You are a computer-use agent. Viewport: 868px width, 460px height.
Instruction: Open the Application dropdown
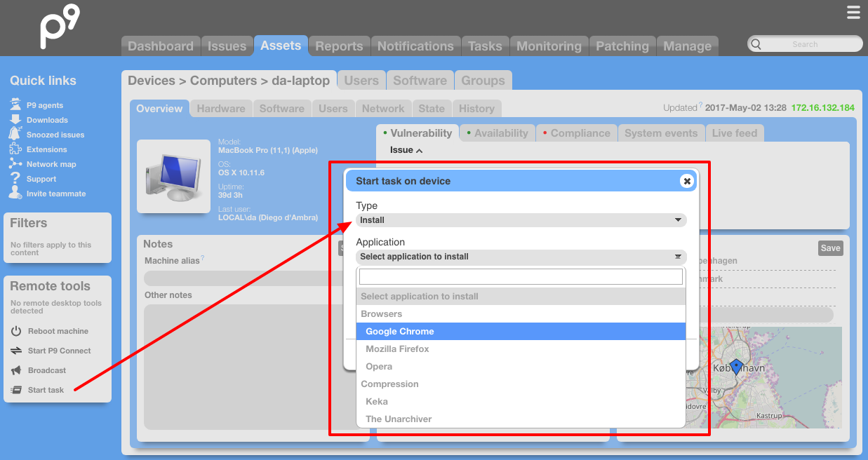tap(521, 257)
